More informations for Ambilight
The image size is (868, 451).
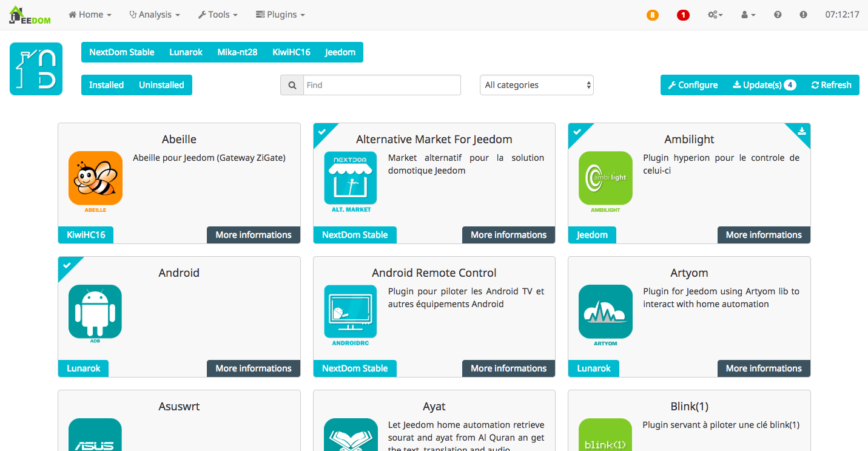pyautogui.click(x=764, y=235)
